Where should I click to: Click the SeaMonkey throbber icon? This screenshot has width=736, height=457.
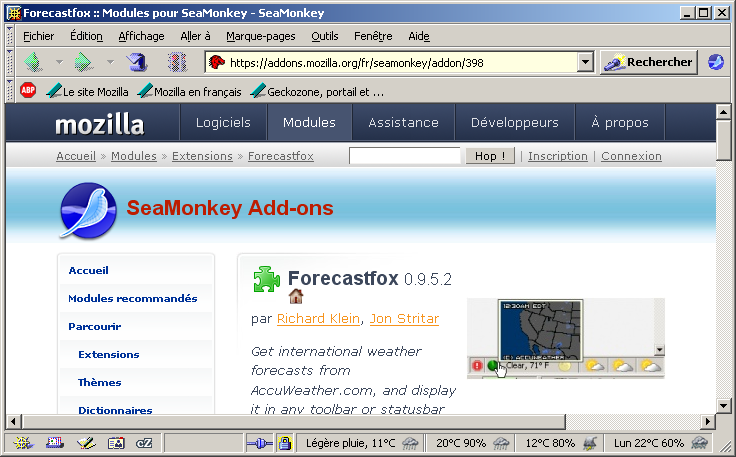[716, 62]
